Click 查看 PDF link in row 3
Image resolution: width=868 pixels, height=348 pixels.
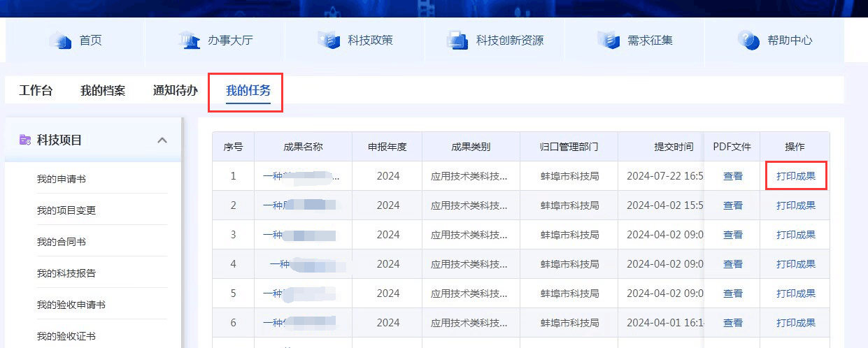click(733, 235)
